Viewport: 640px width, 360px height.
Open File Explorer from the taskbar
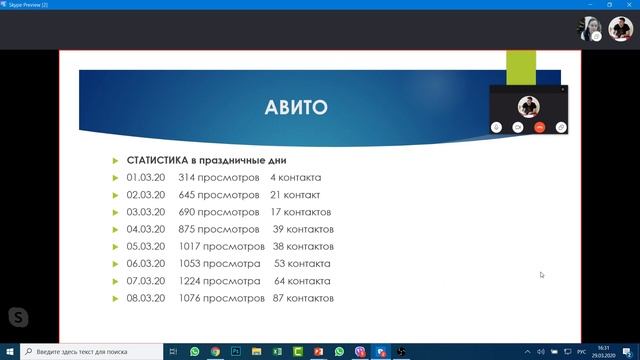[x=256, y=351]
